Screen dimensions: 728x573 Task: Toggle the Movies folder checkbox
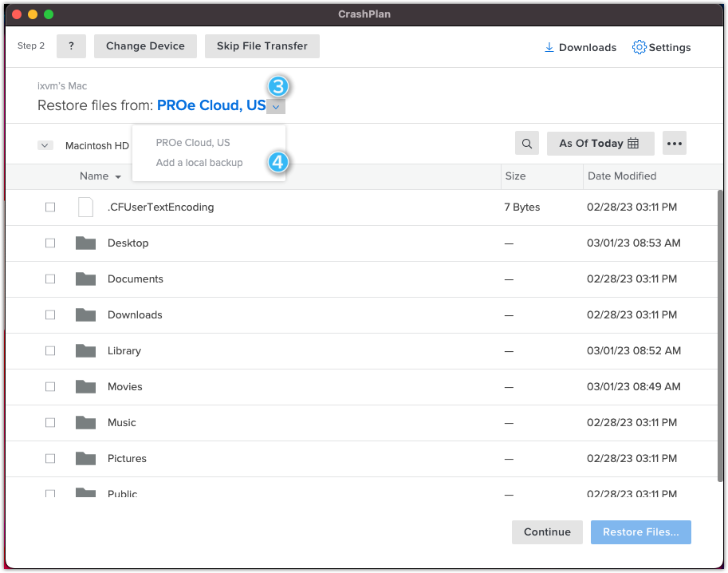click(x=50, y=386)
